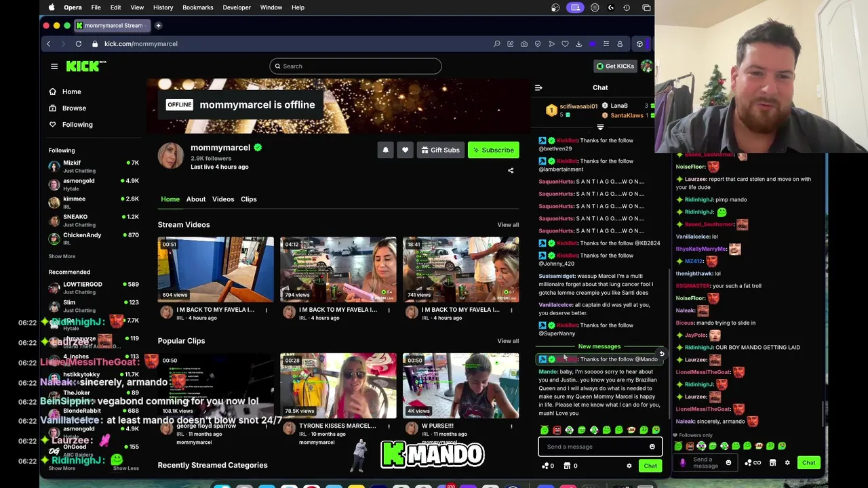Send message with main Chat button
The height and width of the screenshot is (488, 868).
coord(650,466)
